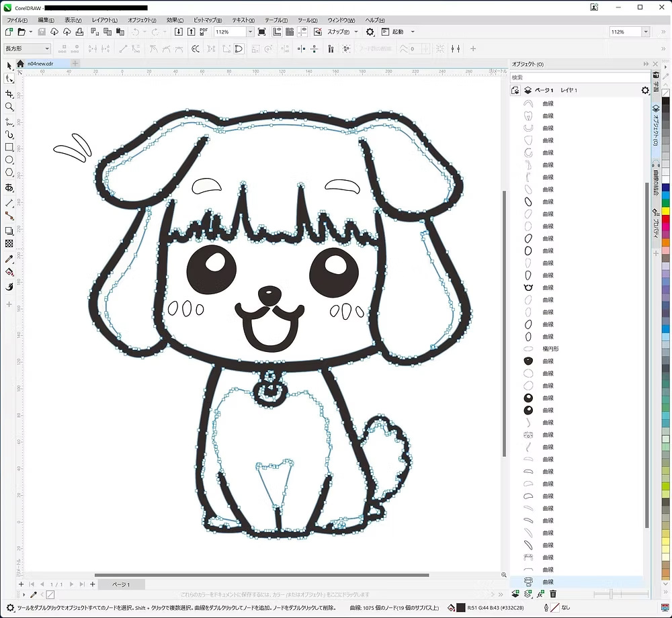
Task: Switch to the ページ 1 page tab
Action: tap(120, 584)
